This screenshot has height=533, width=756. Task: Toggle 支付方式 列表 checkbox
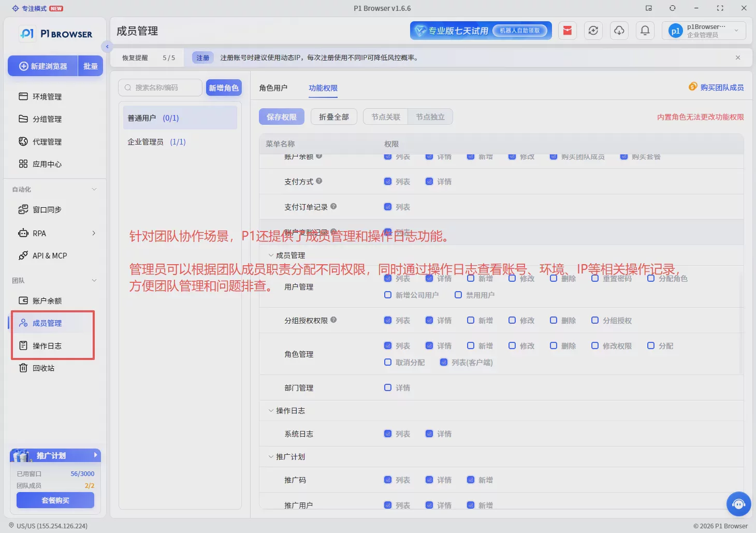(388, 181)
